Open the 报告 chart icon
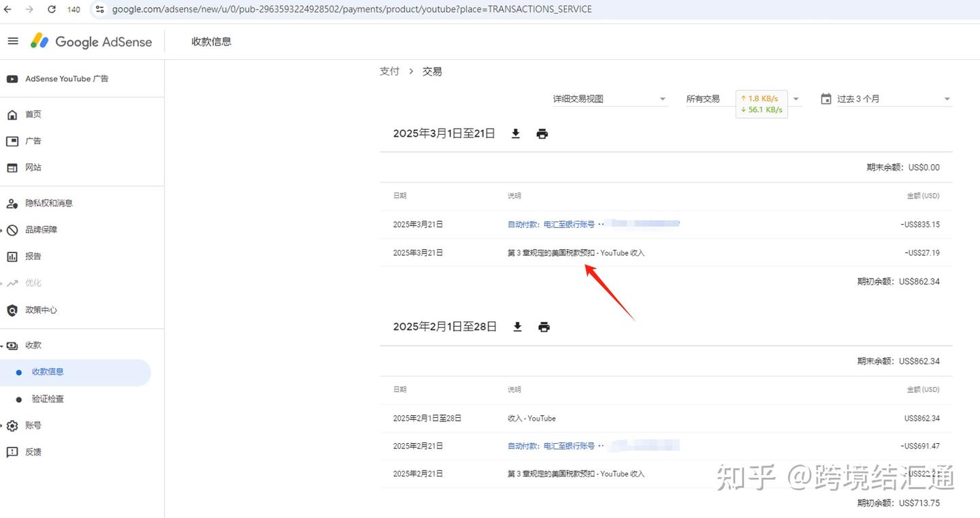Viewport: 980px width, 518px height. point(12,257)
